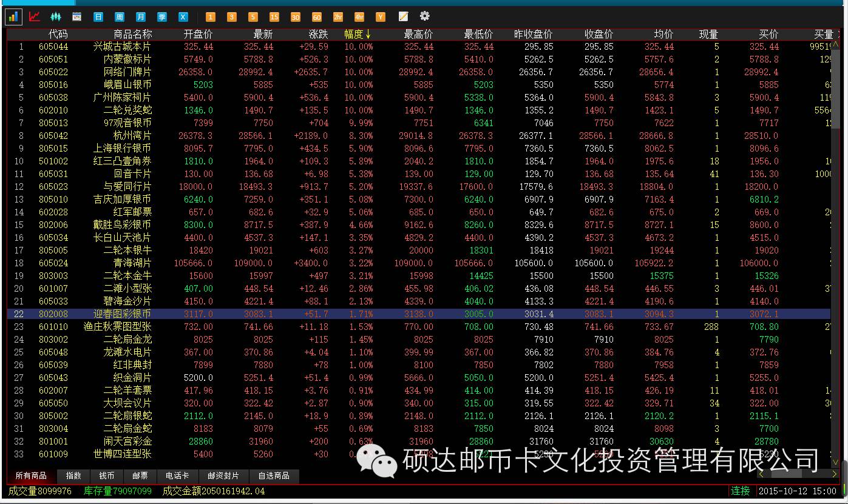Click the 成交金额 status bar value
The image size is (848, 504).
click(214, 491)
